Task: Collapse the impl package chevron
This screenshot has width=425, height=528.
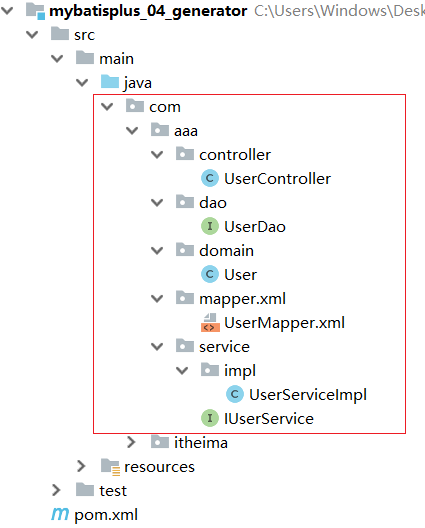Action: 182,371
